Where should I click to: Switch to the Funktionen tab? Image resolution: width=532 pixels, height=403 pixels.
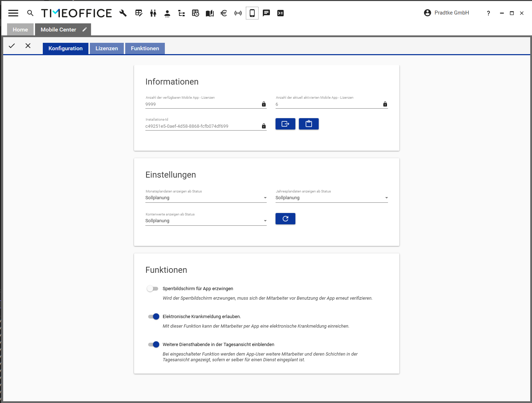click(x=145, y=48)
